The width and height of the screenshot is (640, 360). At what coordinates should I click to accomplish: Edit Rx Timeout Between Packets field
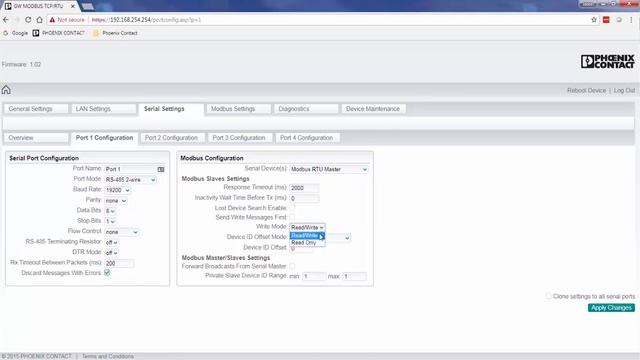pyautogui.click(x=119, y=263)
